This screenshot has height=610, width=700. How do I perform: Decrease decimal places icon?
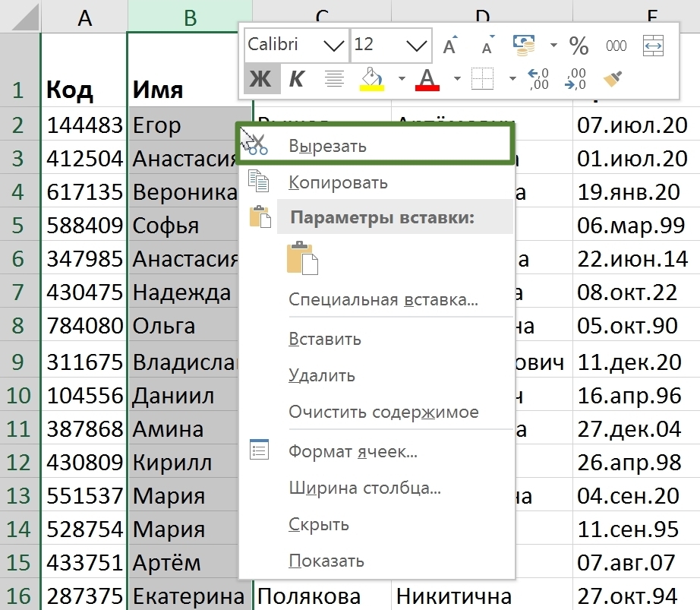pyautogui.click(x=575, y=79)
